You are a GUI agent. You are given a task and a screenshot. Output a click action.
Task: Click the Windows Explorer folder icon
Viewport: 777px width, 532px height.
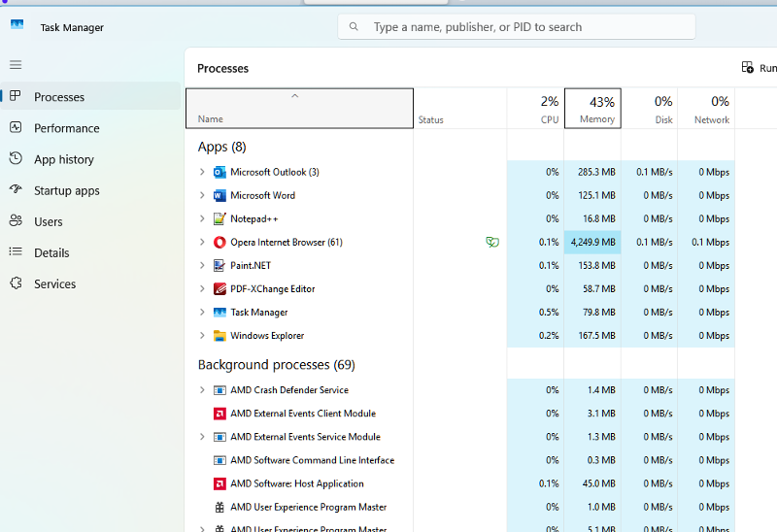tap(220, 336)
